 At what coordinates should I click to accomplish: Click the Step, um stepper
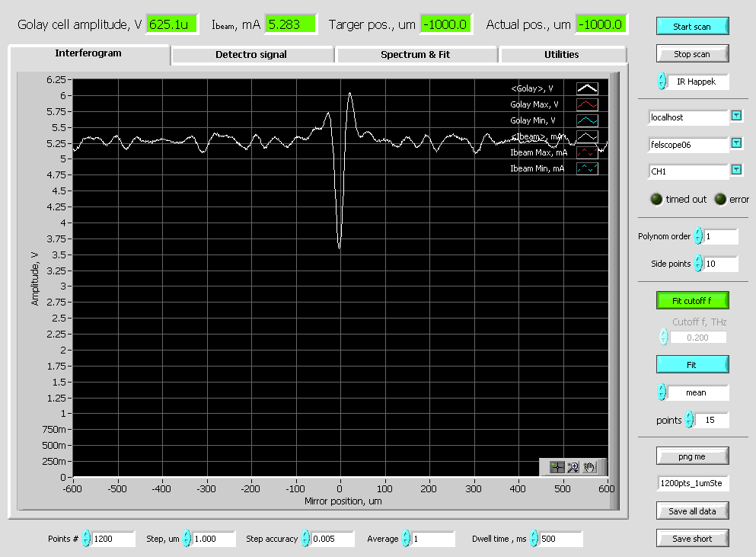point(187,538)
